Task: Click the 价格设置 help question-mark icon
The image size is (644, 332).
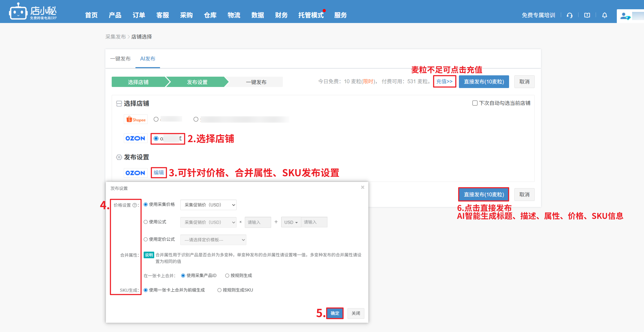Action: (135, 205)
